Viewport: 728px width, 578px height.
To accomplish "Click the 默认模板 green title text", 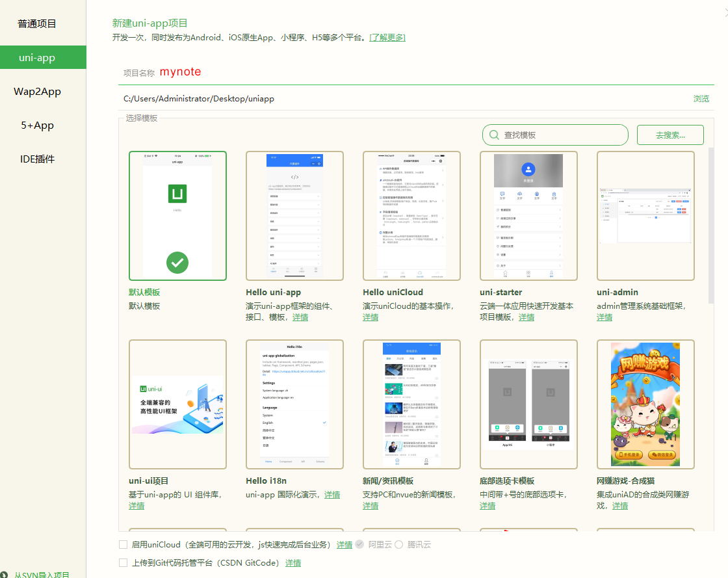I will point(144,292).
